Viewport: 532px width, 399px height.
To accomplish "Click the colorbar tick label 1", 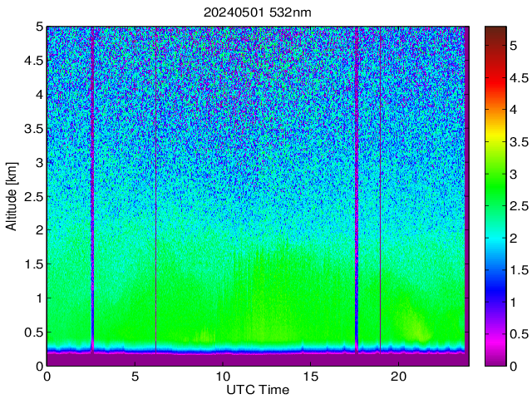I will point(514,302).
